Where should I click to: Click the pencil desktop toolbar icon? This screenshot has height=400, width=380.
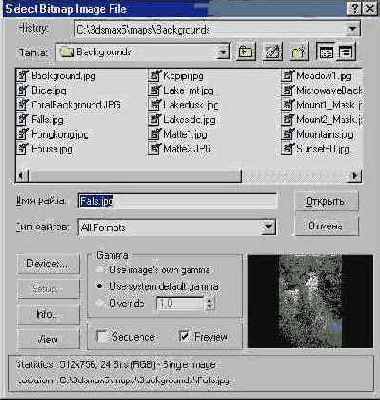click(273, 52)
